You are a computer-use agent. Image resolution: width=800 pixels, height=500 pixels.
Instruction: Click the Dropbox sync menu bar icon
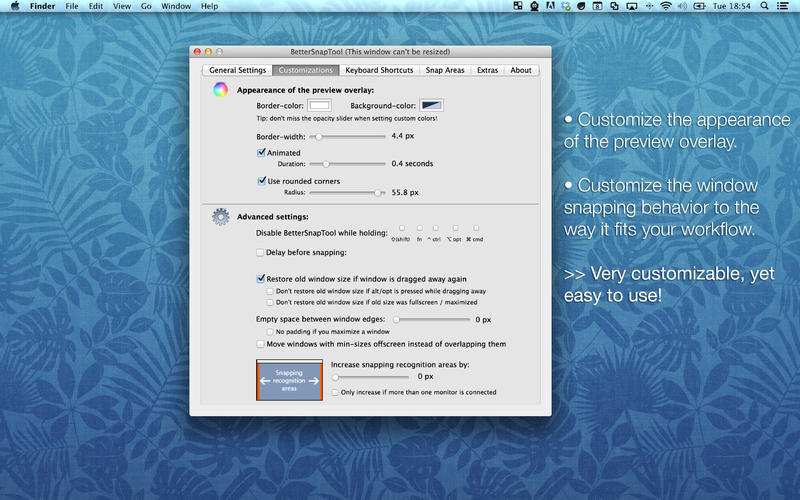(566, 6)
